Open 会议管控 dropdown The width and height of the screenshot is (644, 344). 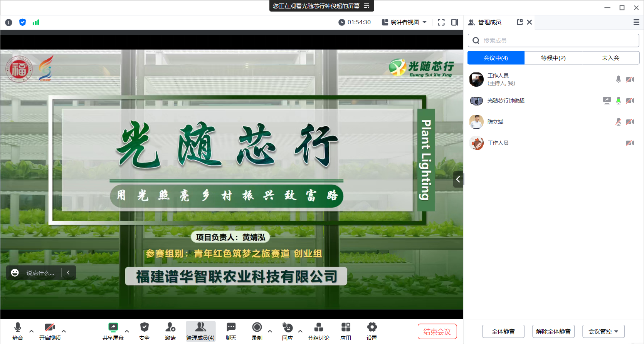coord(604,331)
